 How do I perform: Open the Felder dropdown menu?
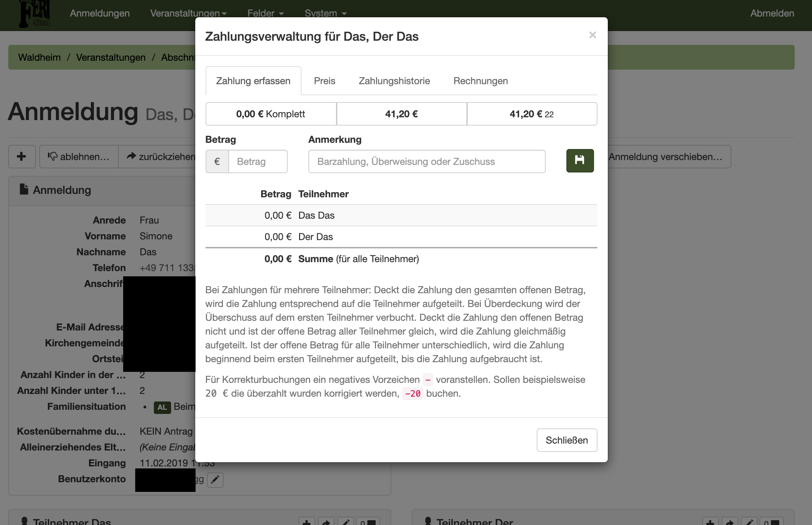coord(266,13)
